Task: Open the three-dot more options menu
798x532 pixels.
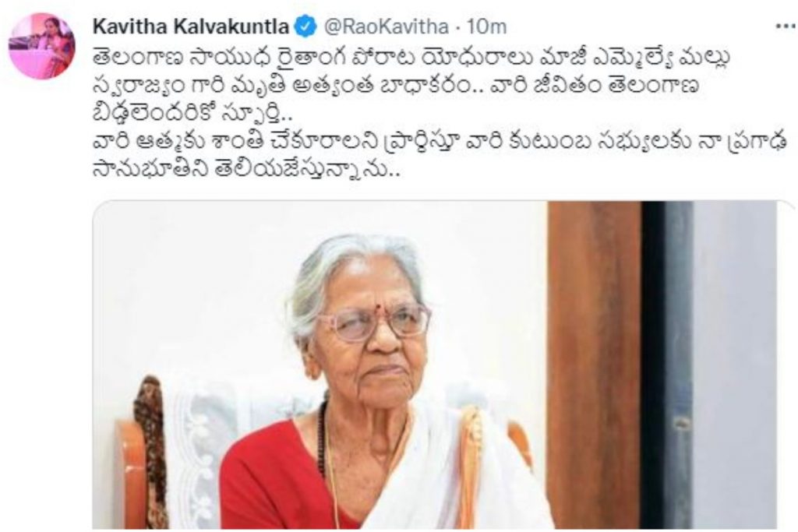Action: pyautogui.click(x=784, y=26)
